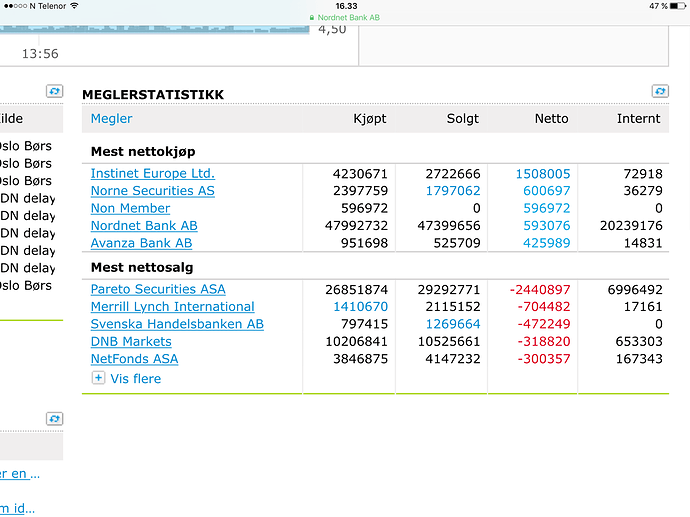
Task: Tap the Nordnet Bank AB address bar title
Action: tap(349, 18)
